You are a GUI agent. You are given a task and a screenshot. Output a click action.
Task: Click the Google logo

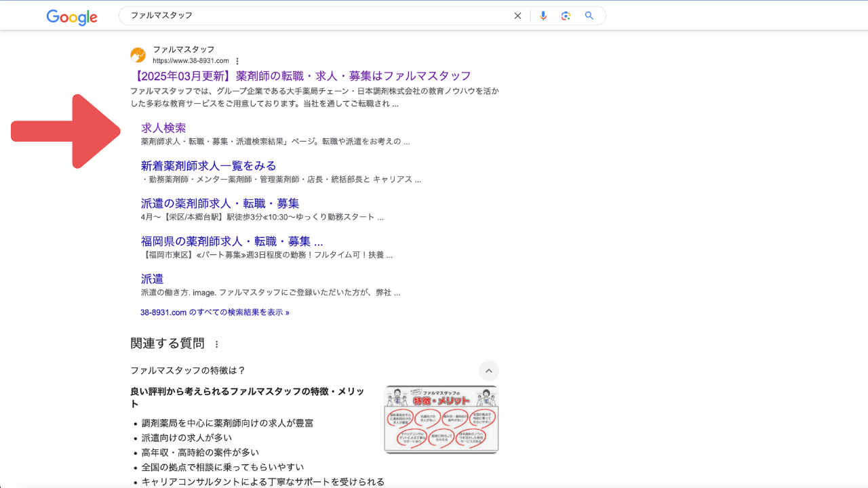tap(72, 17)
